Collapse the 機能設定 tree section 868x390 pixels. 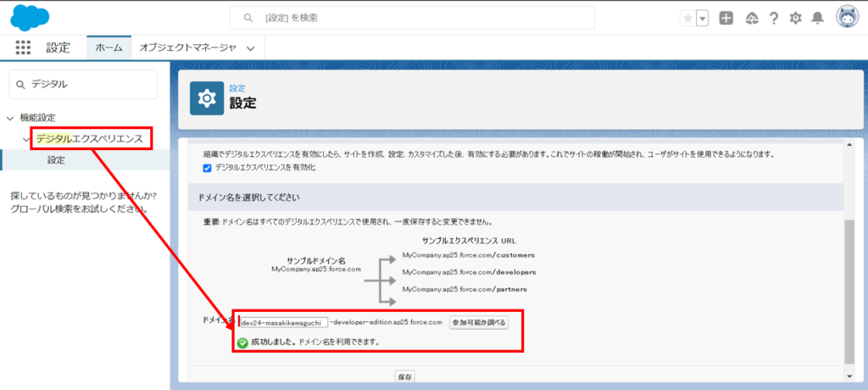pyautogui.click(x=10, y=118)
